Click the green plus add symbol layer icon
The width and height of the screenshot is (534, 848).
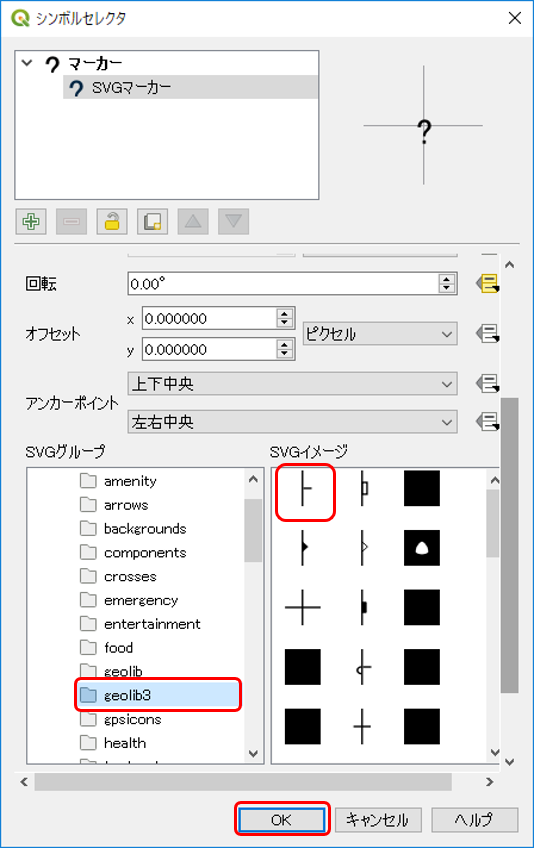[x=31, y=222]
